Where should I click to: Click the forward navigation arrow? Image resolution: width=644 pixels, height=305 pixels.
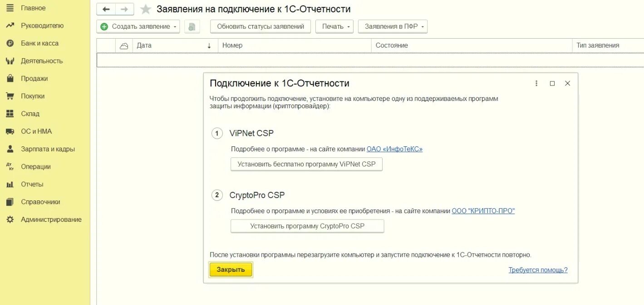[x=125, y=9]
